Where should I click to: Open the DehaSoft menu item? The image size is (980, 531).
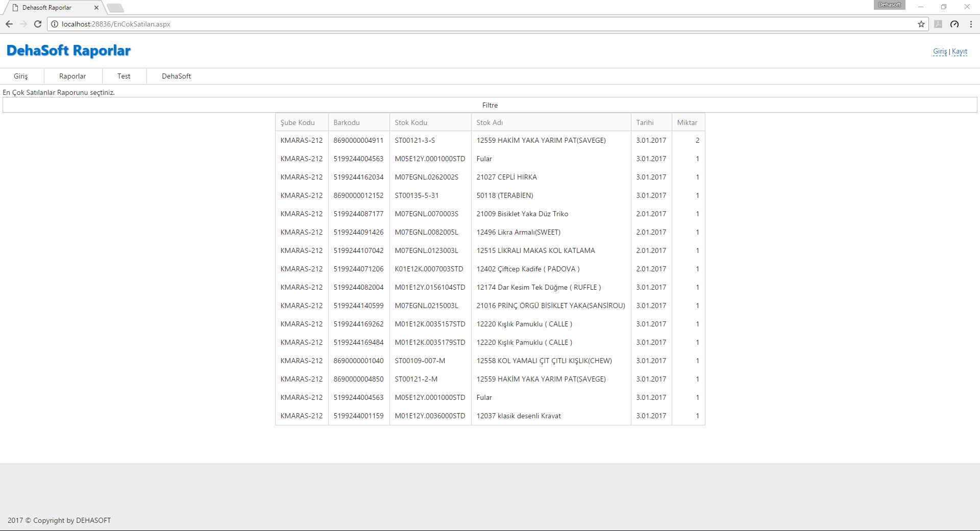click(x=177, y=76)
